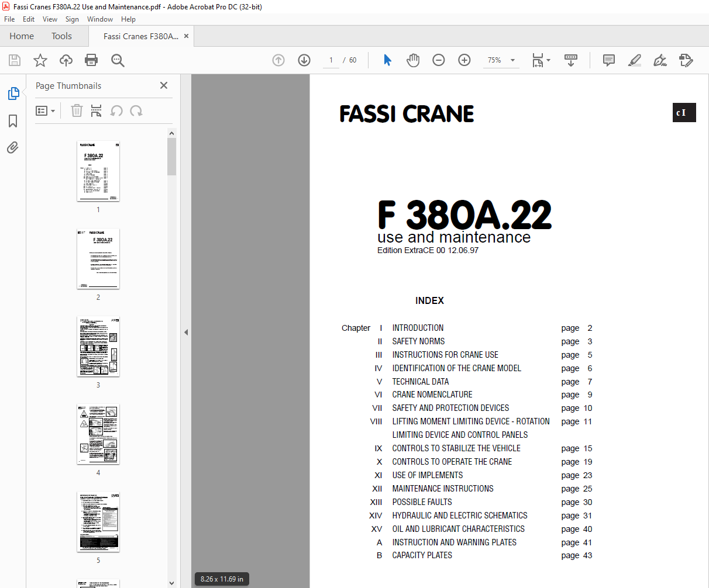Switch to the Tools tab
The width and height of the screenshot is (709, 588).
[x=61, y=36]
